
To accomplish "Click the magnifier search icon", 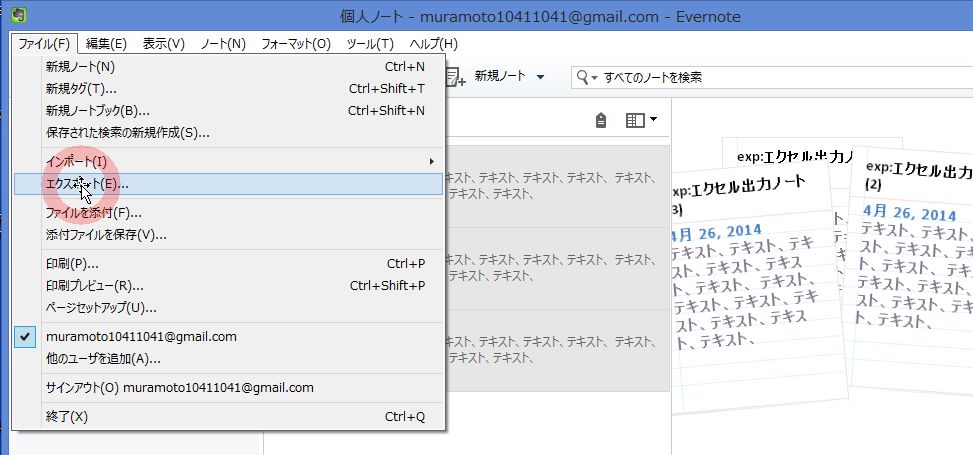I will (583, 77).
